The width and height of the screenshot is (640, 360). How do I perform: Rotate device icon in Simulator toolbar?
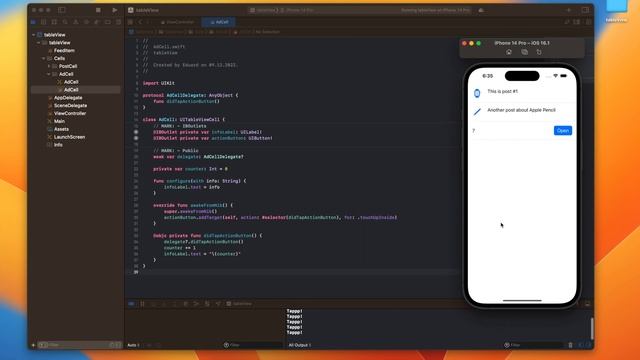539,52
